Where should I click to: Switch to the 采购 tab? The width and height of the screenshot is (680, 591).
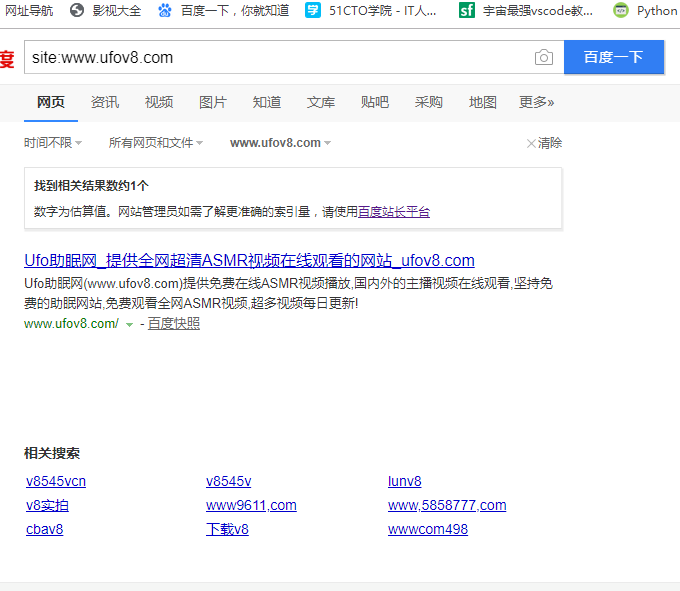pos(428,102)
